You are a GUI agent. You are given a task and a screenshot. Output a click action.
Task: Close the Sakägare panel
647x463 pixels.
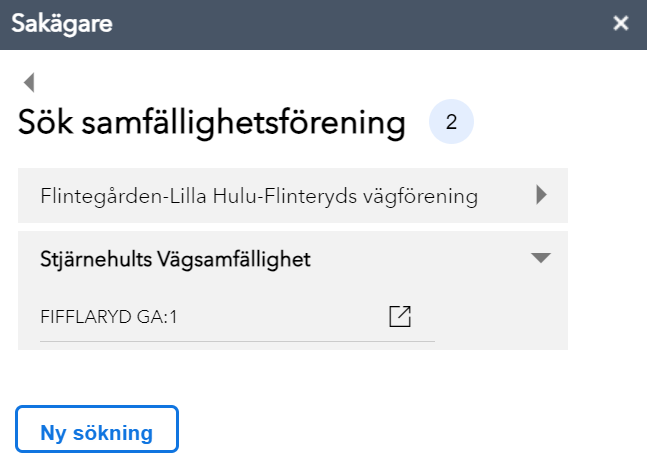[621, 24]
